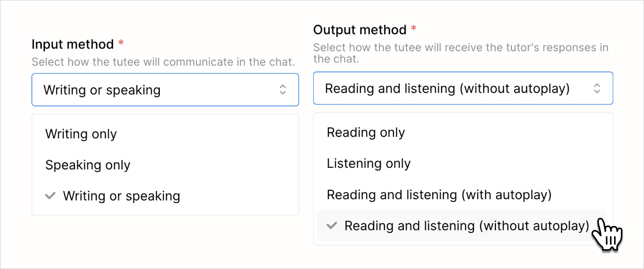Pick Reading and listening (without autoplay) list option
The height and width of the screenshot is (269, 644).
[x=462, y=226]
